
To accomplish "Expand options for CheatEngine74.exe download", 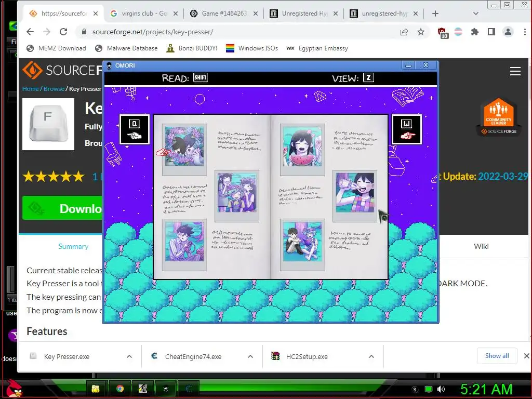I will coord(250,356).
